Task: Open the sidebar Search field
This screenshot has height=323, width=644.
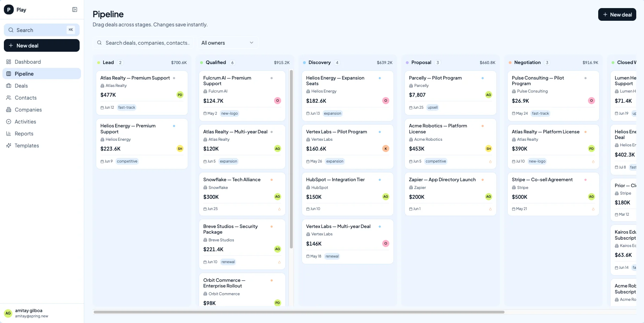Action: (42, 30)
